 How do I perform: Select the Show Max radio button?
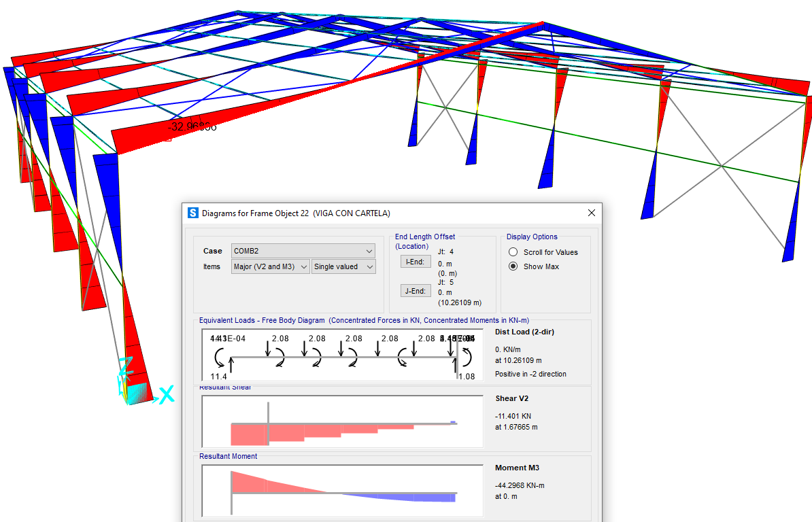tap(513, 266)
